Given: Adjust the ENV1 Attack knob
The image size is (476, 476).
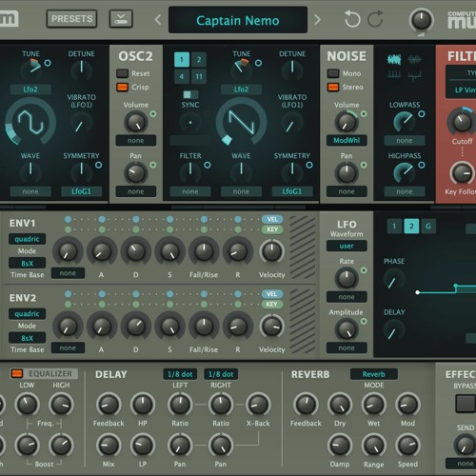Looking at the screenshot, I should [102, 251].
